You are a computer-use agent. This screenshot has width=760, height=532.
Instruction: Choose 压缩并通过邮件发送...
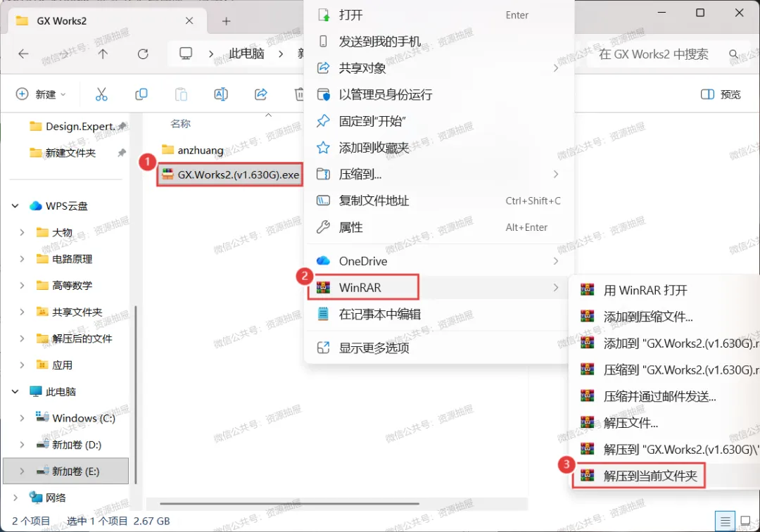click(665, 396)
